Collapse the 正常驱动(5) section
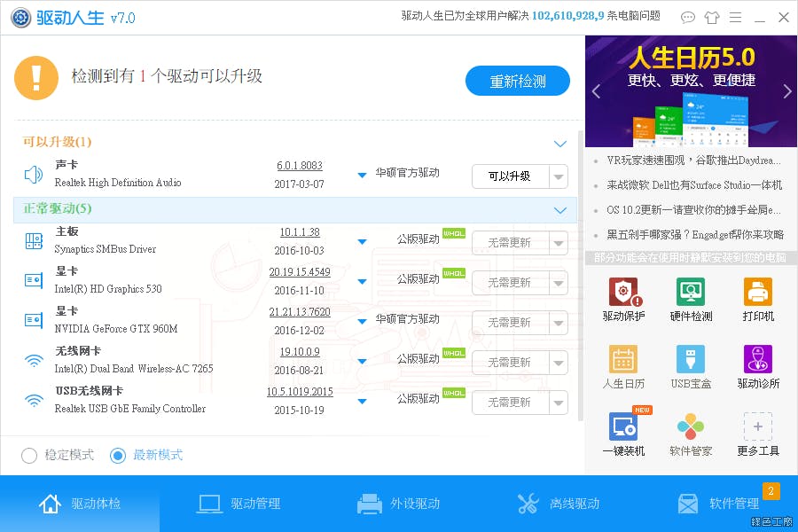Viewport: 798px width, 532px height. pyautogui.click(x=559, y=210)
